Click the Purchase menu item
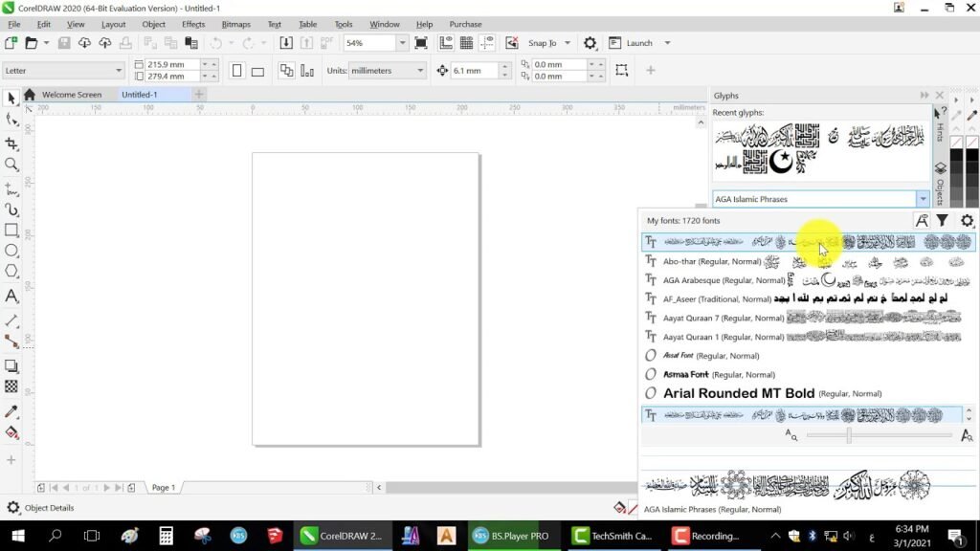This screenshot has height=551, width=980. point(466,24)
